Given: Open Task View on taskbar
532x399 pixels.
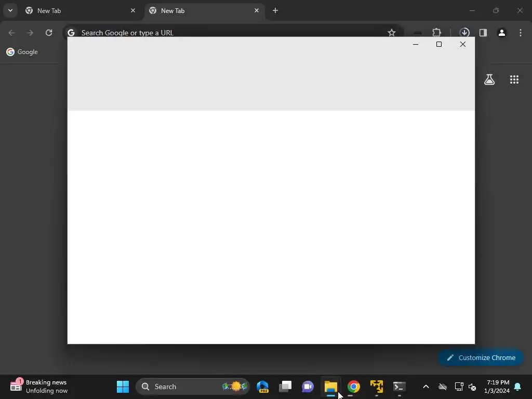Looking at the screenshot, I should 285,387.
